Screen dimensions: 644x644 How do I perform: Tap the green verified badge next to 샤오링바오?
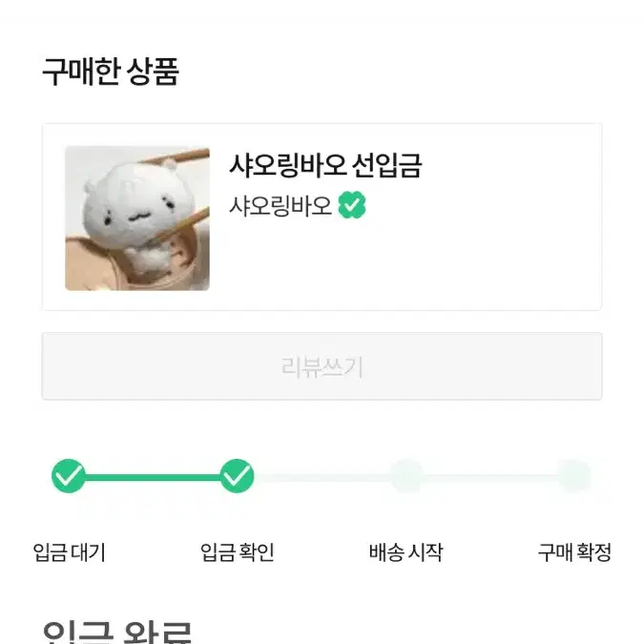tap(351, 204)
